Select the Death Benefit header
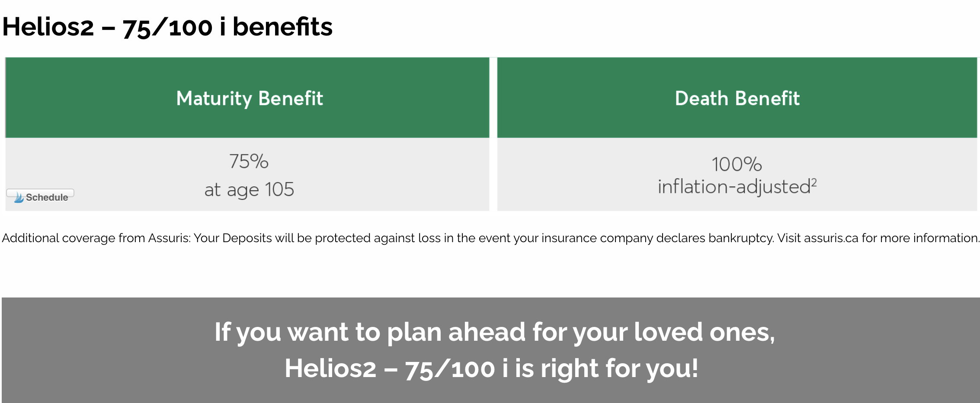980x403 pixels. point(737,99)
